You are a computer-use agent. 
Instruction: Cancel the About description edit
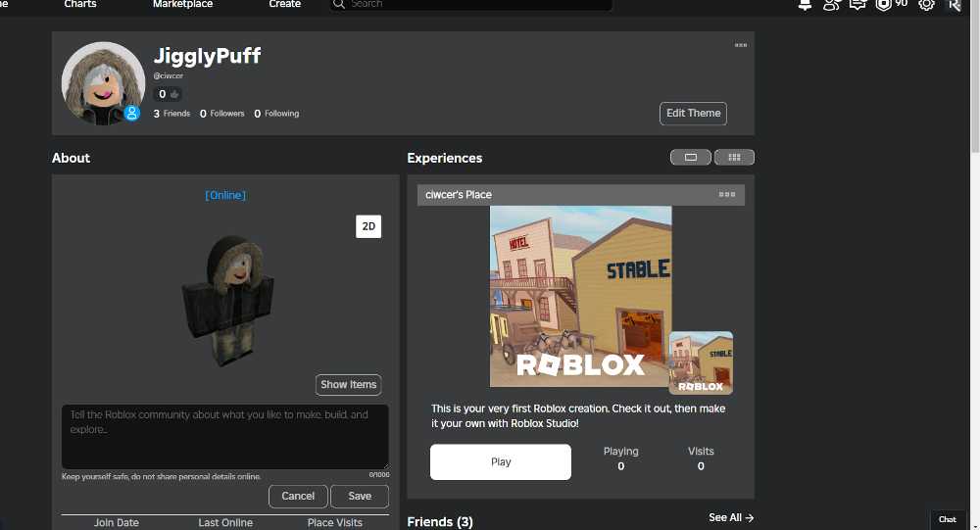click(x=298, y=497)
